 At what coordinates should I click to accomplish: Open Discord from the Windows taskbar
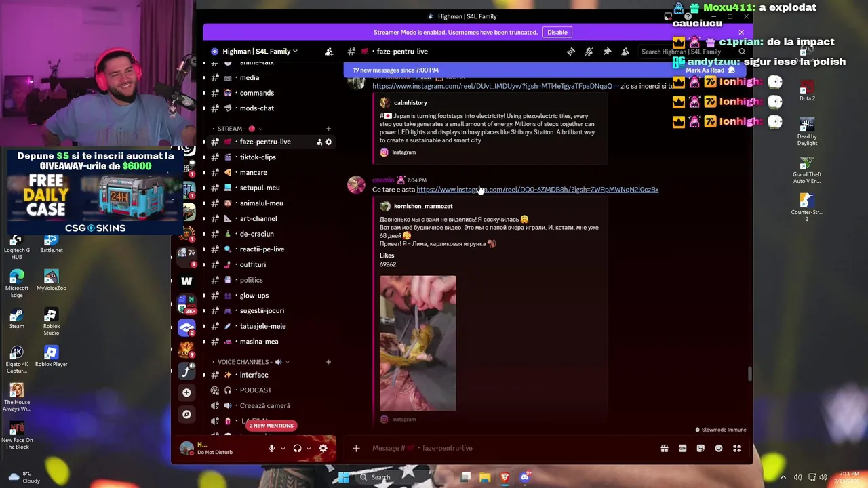pos(524,477)
